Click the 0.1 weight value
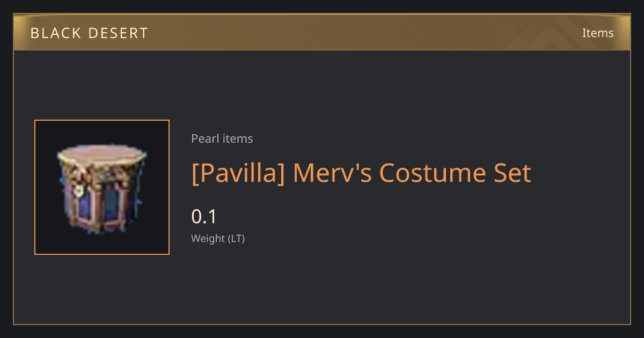The image size is (644, 338). coord(204,217)
